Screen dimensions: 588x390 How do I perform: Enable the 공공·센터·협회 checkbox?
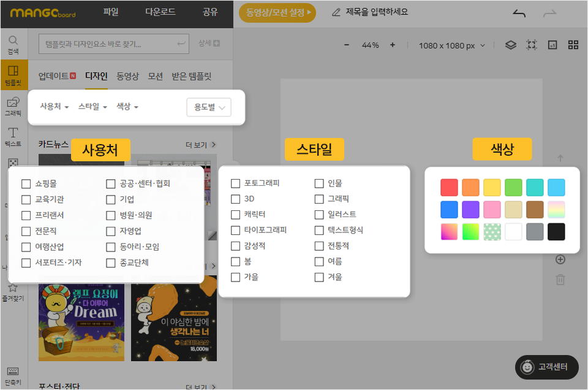click(x=111, y=184)
